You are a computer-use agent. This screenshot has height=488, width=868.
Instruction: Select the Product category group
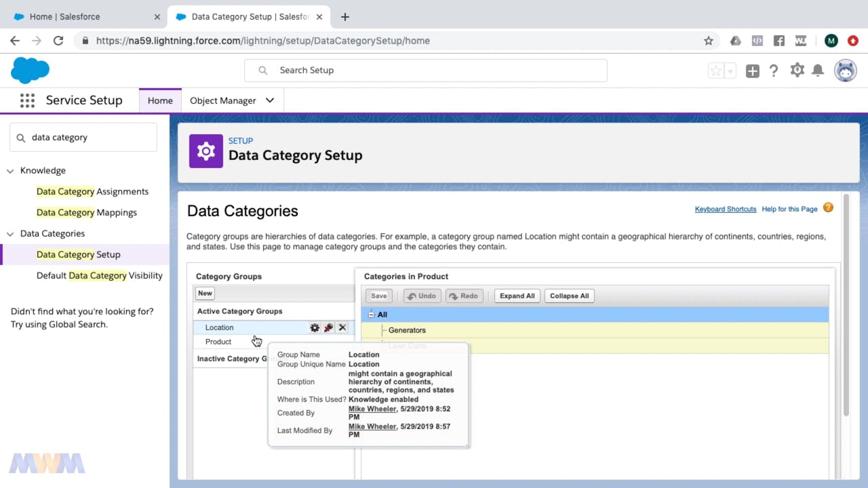[218, 342]
